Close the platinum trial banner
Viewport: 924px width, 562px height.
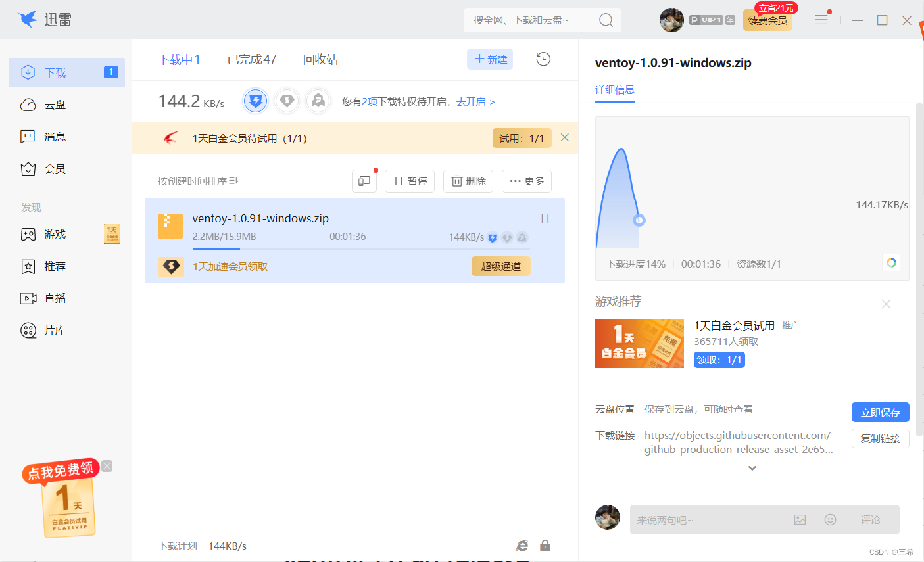point(564,138)
